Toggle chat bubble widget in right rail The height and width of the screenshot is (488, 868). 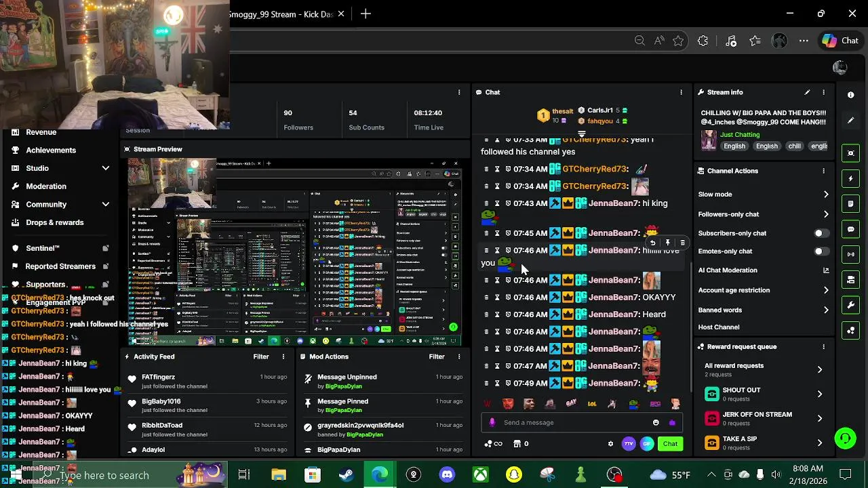[x=851, y=229]
